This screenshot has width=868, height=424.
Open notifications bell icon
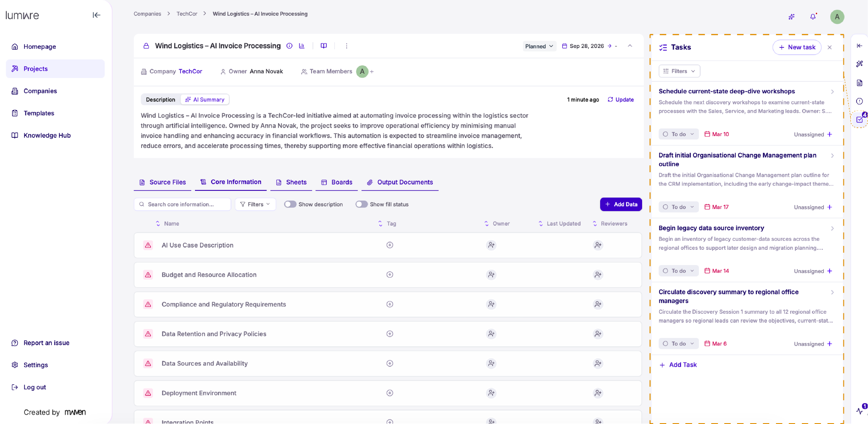pyautogui.click(x=813, y=17)
